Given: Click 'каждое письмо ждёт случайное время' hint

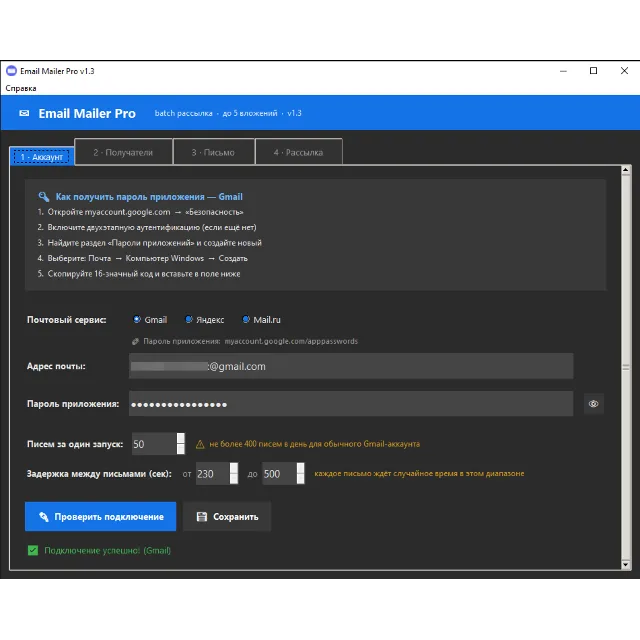Looking at the screenshot, I should pos(419,473).
